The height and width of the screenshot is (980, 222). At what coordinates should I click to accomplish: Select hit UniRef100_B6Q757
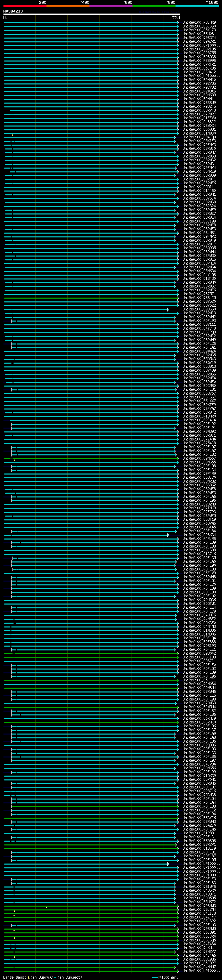point(199,394)
